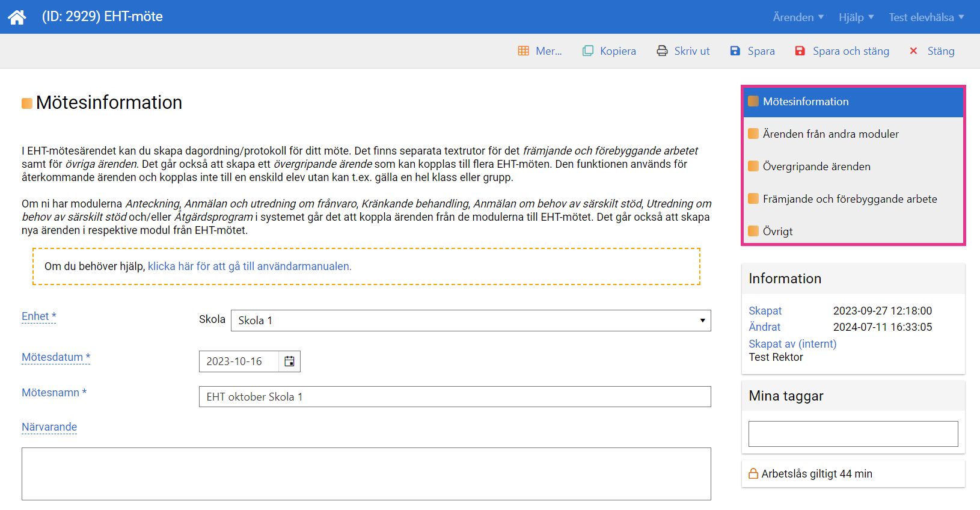Click the Skriv ut printer icon
The image size is (980, 510).
pyautogui.click(x=662, y=51)
